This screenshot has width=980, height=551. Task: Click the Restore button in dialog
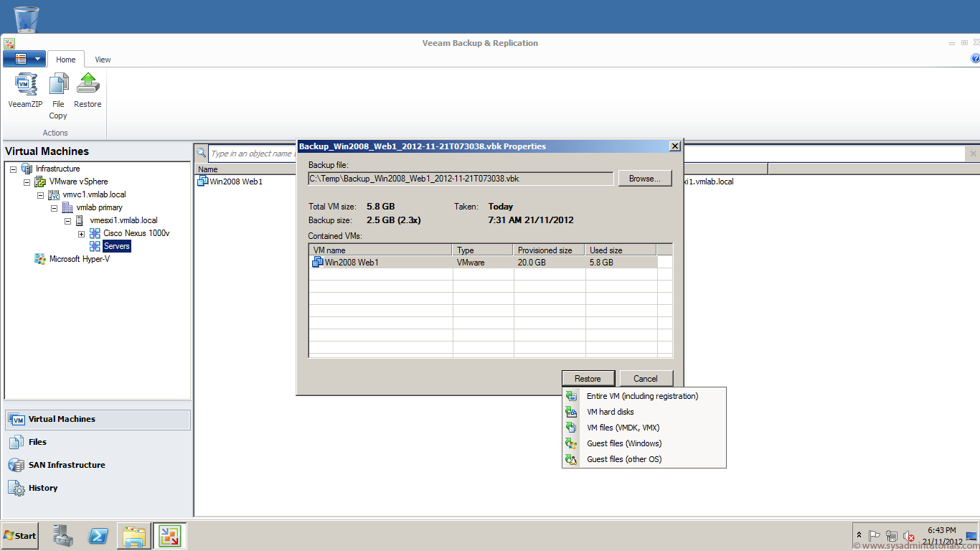pyautogui.click(x=588, y=379)
